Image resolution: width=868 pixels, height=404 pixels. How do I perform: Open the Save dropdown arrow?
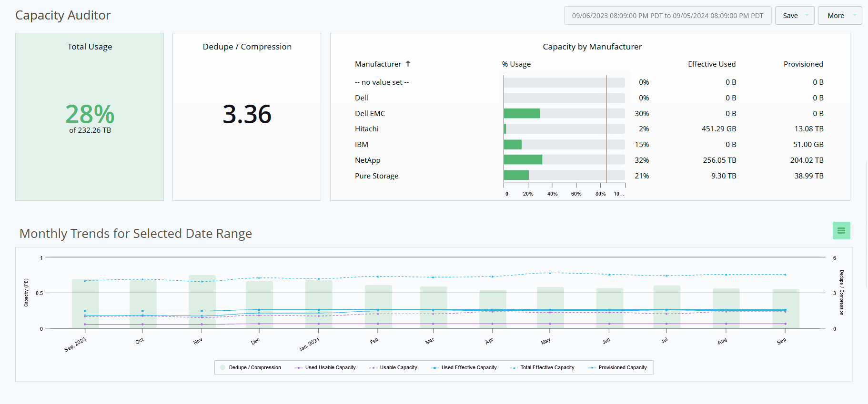tap(807, 16)
